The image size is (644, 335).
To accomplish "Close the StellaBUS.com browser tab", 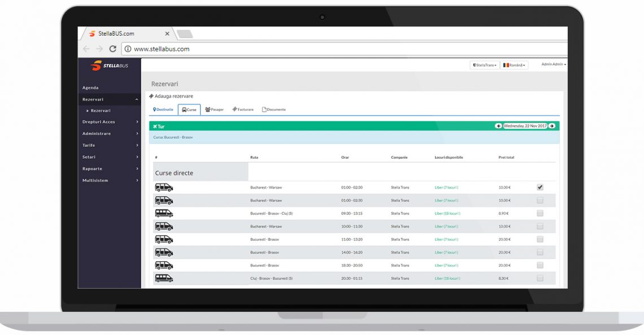I will (x=167, y=34).
